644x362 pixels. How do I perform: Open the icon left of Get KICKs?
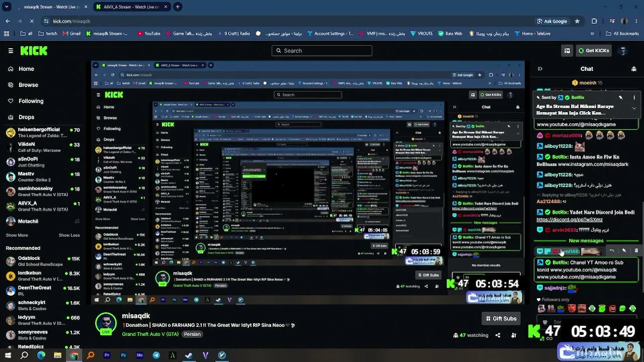click(x=567, y=51)
